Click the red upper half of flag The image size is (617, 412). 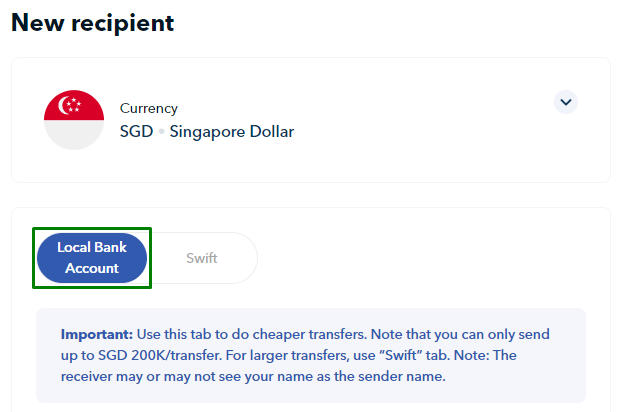74,105
